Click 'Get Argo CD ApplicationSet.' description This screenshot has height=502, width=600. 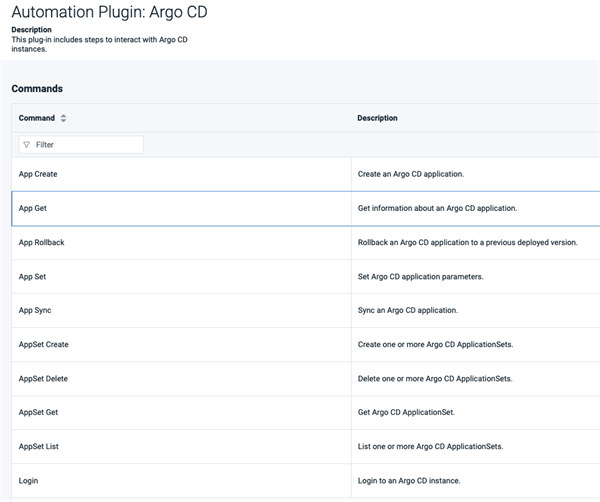406,412
